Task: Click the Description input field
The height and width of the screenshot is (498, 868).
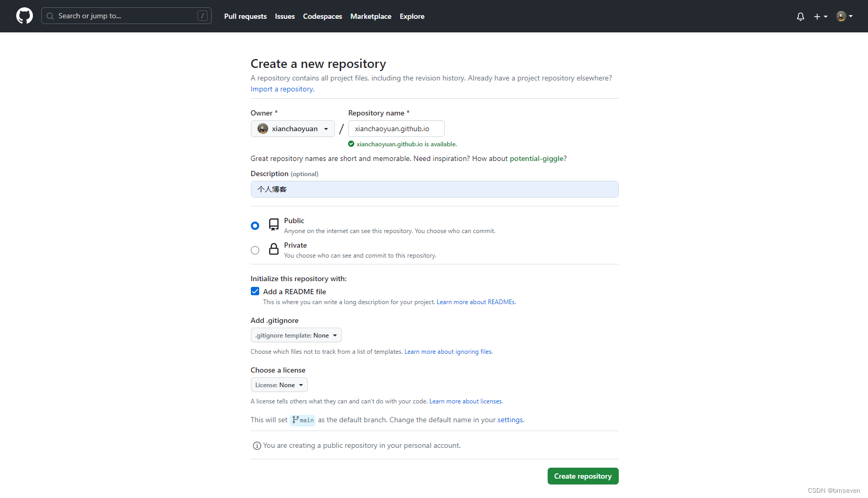Action: [434, 189]
